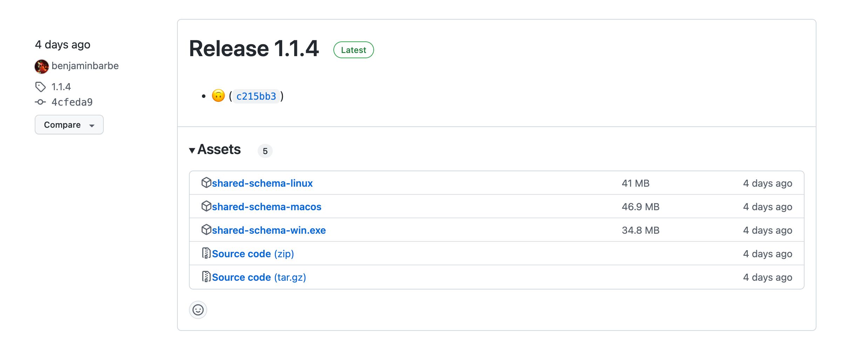
Task: Download Source code zip archive
Action: [253, 254]
